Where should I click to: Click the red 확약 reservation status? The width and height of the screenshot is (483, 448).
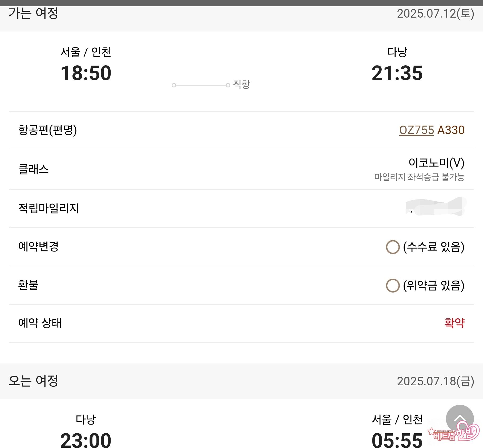[454, 323]
